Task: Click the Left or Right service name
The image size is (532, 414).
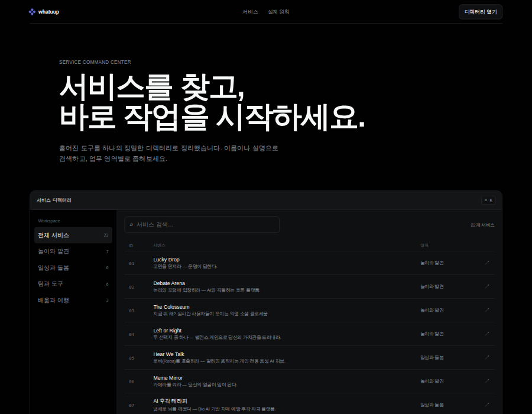Action: [167, 331]
